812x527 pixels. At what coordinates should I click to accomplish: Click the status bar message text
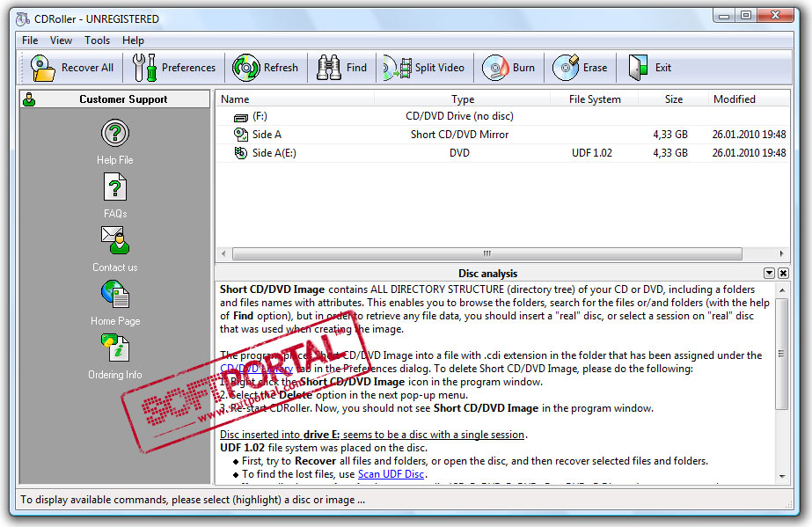coord(193,500)
